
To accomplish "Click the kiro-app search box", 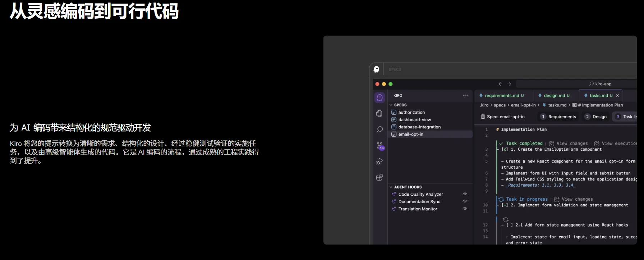I will (x=576, y=84).
